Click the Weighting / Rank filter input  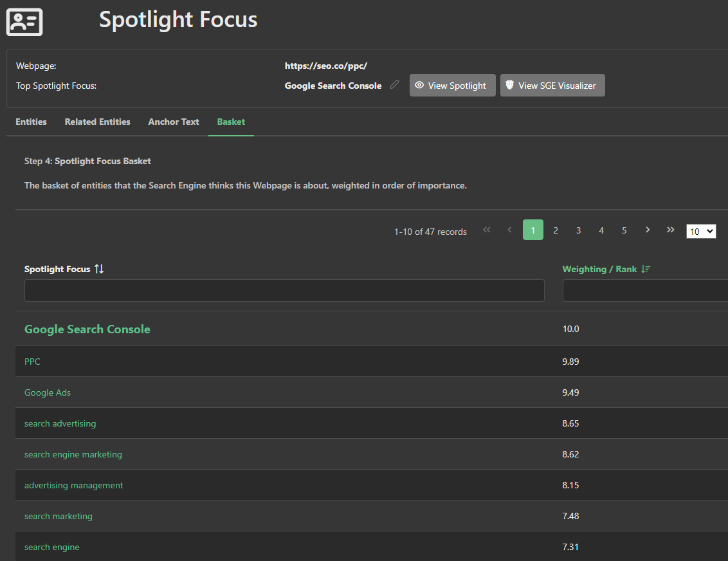[x=644, y=291]
